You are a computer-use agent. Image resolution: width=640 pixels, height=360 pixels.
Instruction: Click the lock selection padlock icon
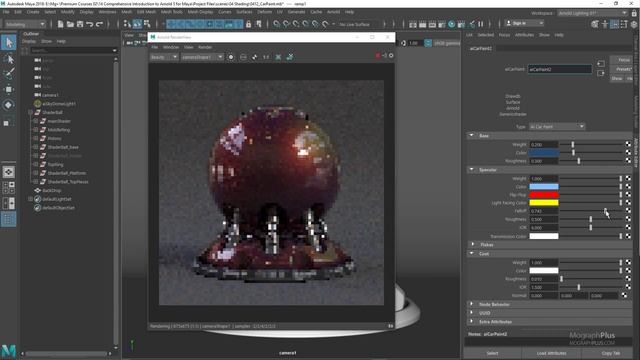248,24
